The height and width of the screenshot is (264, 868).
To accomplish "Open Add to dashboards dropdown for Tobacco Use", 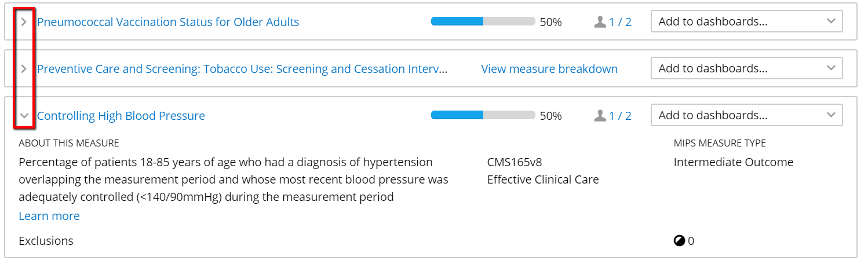I will (x=746, y=68).
